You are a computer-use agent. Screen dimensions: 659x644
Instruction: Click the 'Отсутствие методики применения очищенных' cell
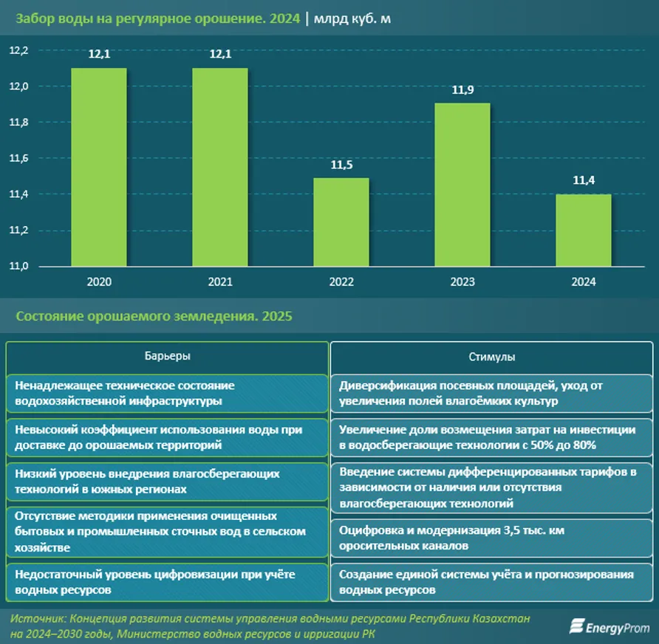pos(167,531)
